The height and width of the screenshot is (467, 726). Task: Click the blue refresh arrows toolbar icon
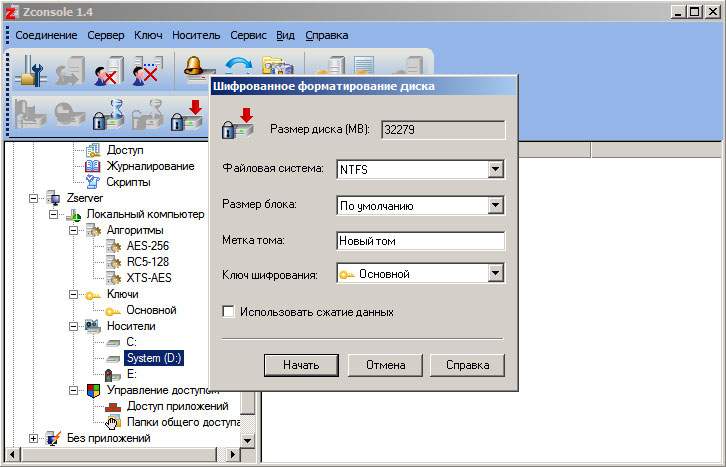coord(238,65)
